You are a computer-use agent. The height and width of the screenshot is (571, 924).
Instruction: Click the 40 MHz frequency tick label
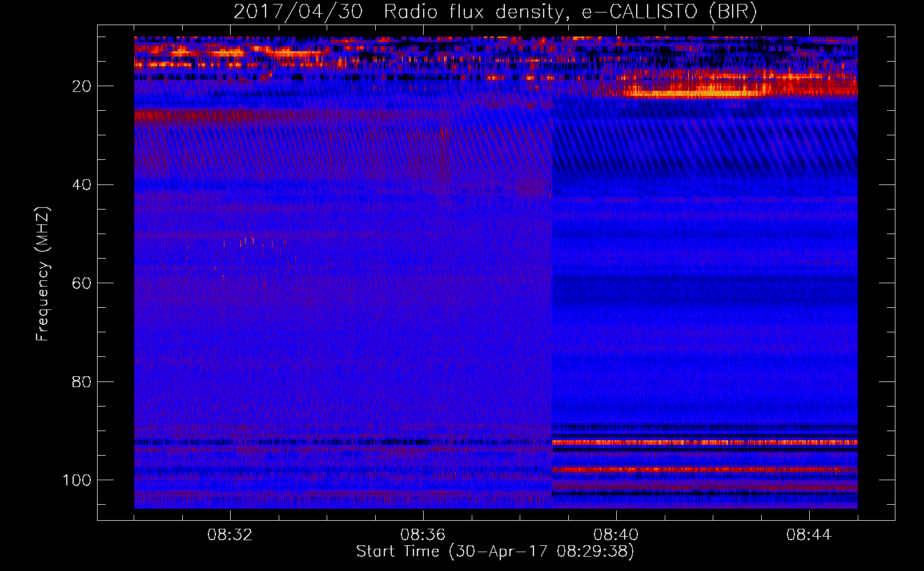(x=82, y=184)
